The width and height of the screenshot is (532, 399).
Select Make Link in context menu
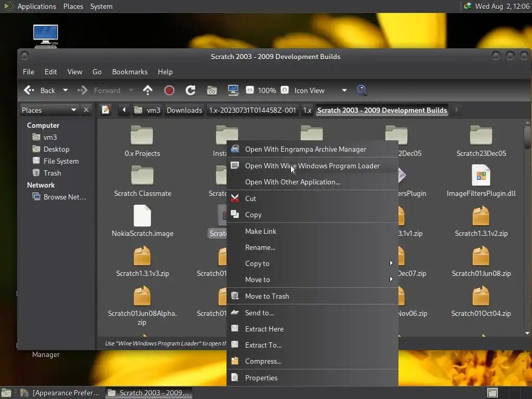click(312, 231)
